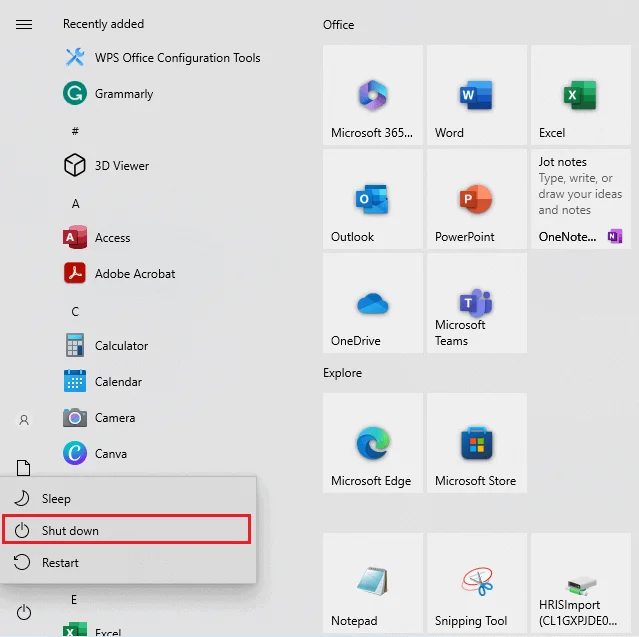Select Shut down in the power menu
The height and width of the screenshot is (637, 639).
click(127, 529)
